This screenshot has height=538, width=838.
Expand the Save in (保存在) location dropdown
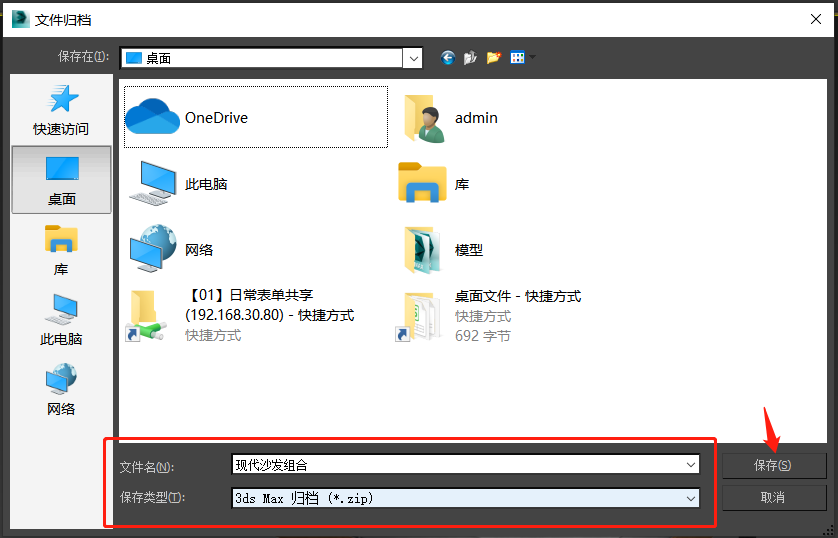point(412,58)
